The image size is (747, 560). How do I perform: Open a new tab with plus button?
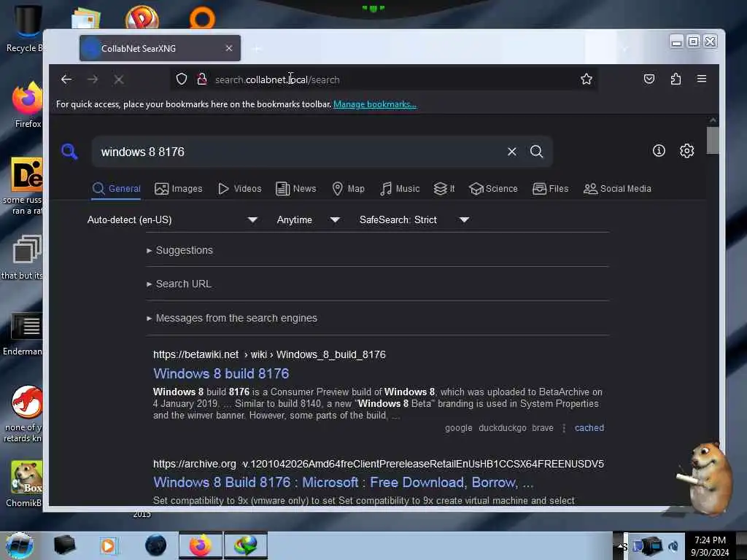coord(256,49)
